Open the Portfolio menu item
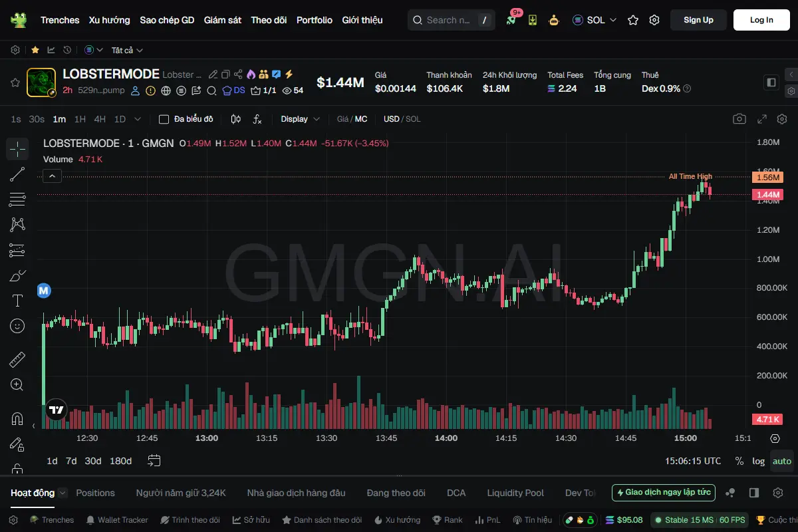Screen dimensions: 798x532 315,20
